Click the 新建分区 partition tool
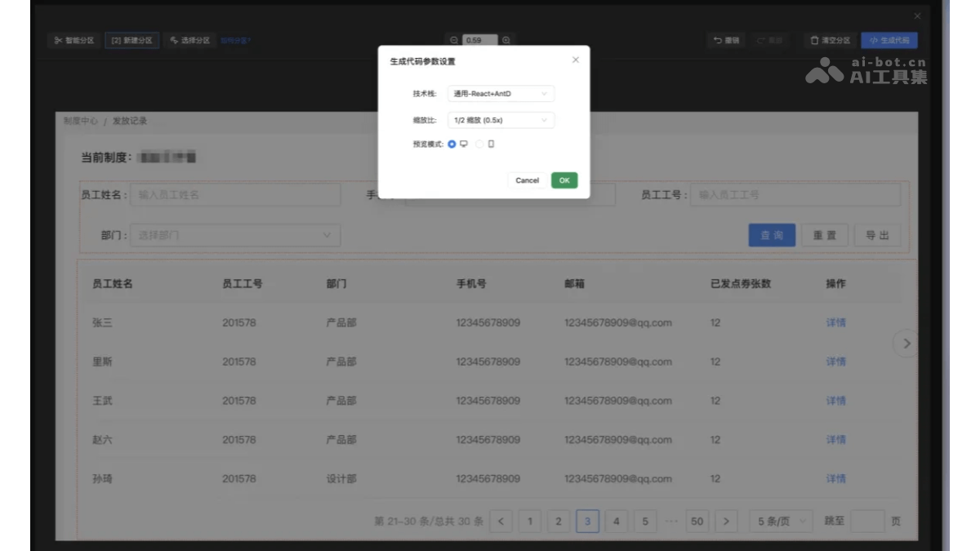980x551 pixels. pyautogui.click(x=131, y=39)
